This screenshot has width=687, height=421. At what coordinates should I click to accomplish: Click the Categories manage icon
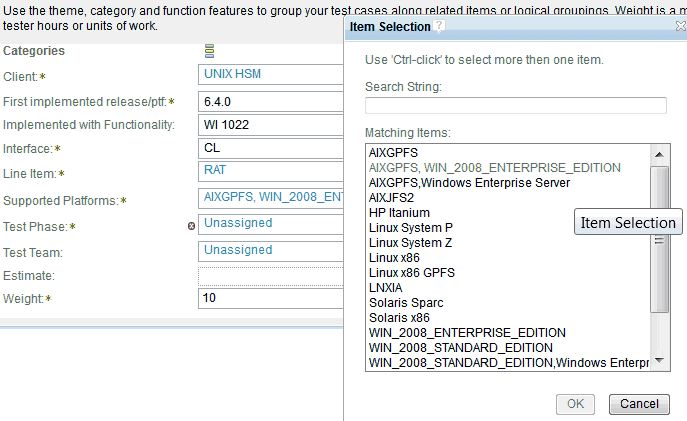(x=209, y=51)
